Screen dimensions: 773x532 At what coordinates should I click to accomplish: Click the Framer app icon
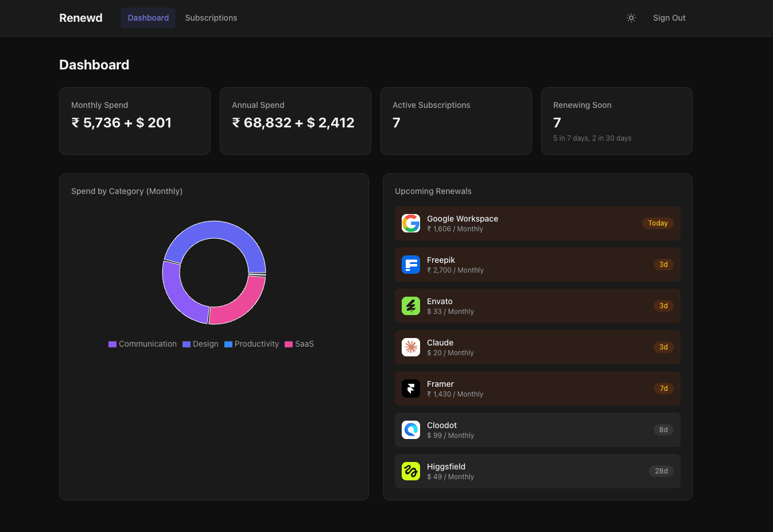coord(411,389)
